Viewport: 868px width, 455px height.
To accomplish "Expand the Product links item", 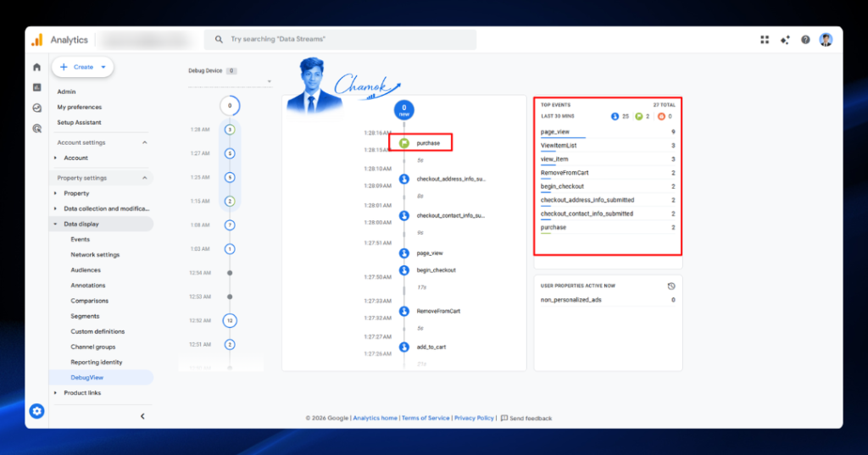I will pos(55,393).
